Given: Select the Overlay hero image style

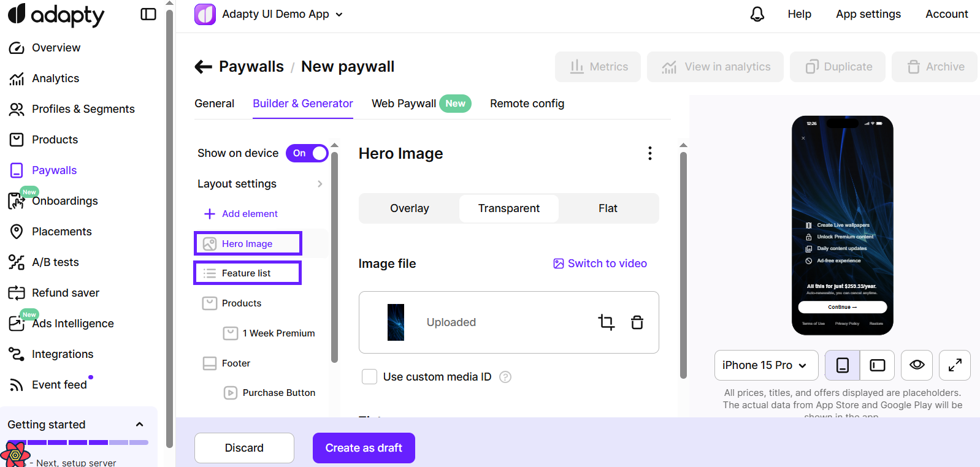Looking at the screenshot, I should pyautogui.click(x=409, y=208).
